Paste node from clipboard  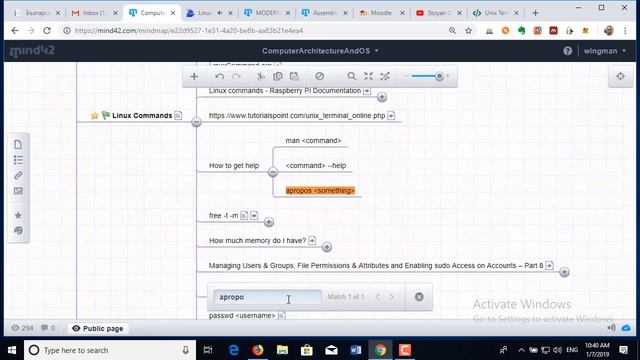pos(294,76)
